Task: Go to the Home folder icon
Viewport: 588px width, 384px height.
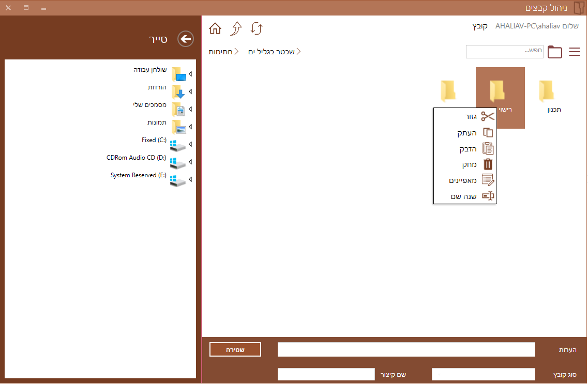Action: 215,28
